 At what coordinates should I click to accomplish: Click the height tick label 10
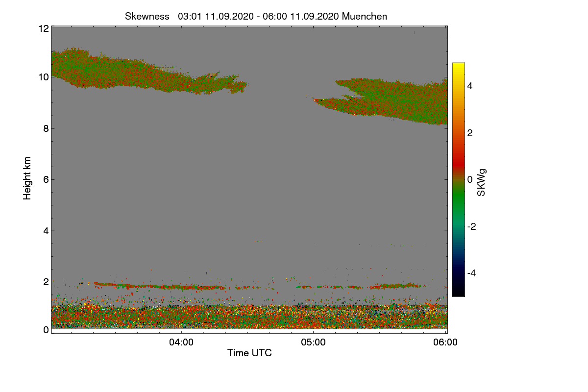[x=43, y=77]
